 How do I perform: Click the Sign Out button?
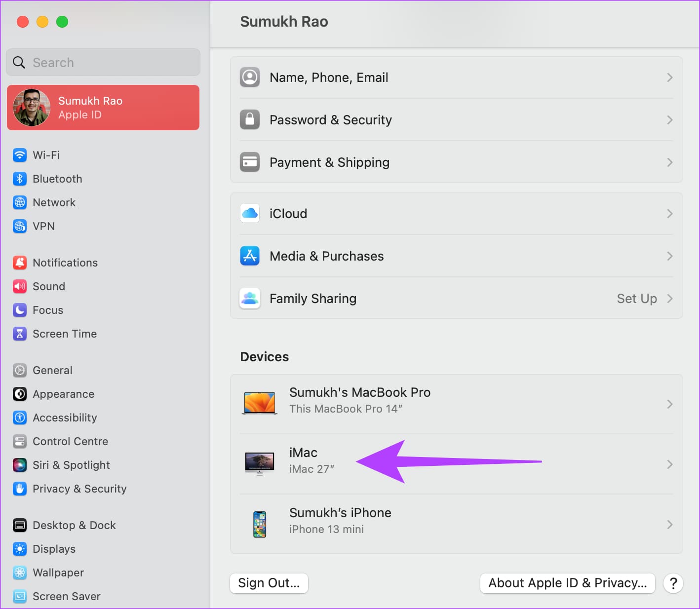coord(269,583)
